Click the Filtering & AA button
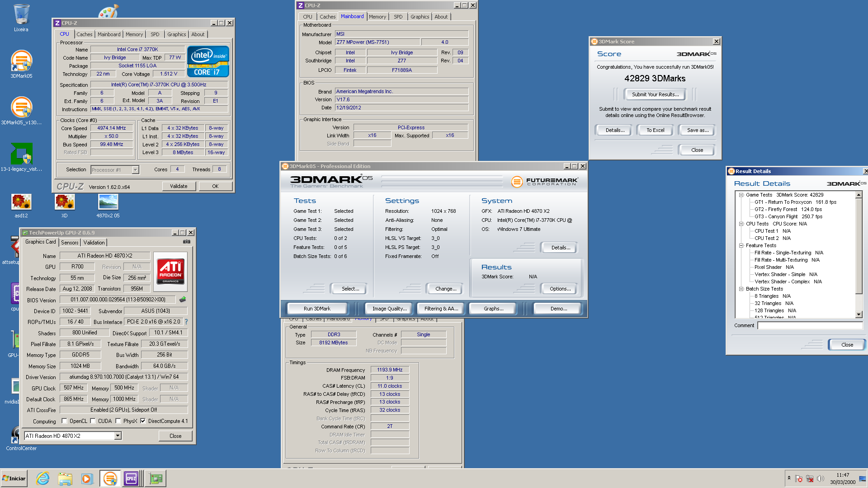Screen dimensions: 868x488 (441, 309)
